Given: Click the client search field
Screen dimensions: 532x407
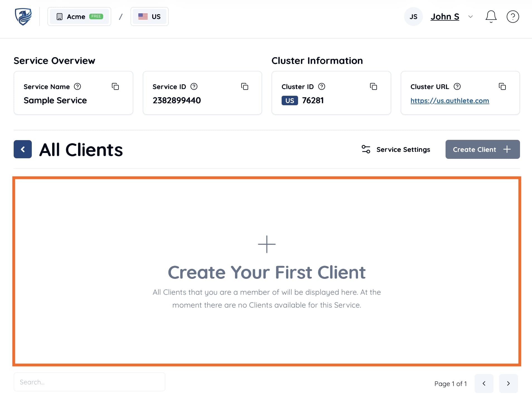Looking at the screenshot, I should [89, 382].
